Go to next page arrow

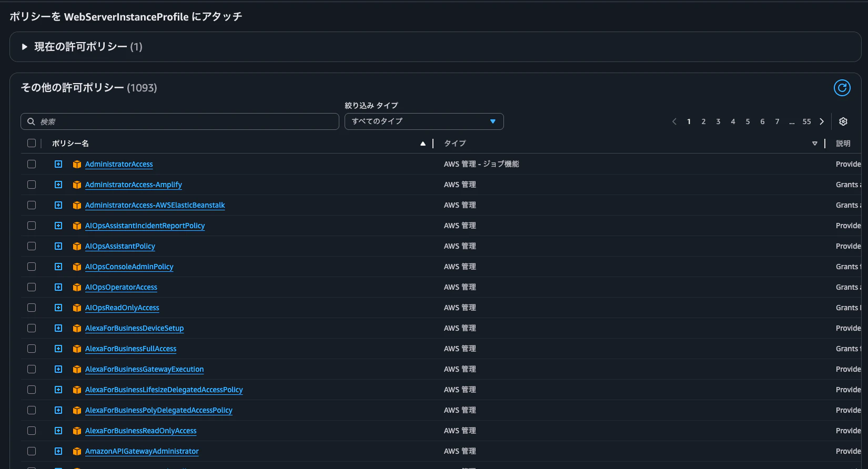[822, 121]
